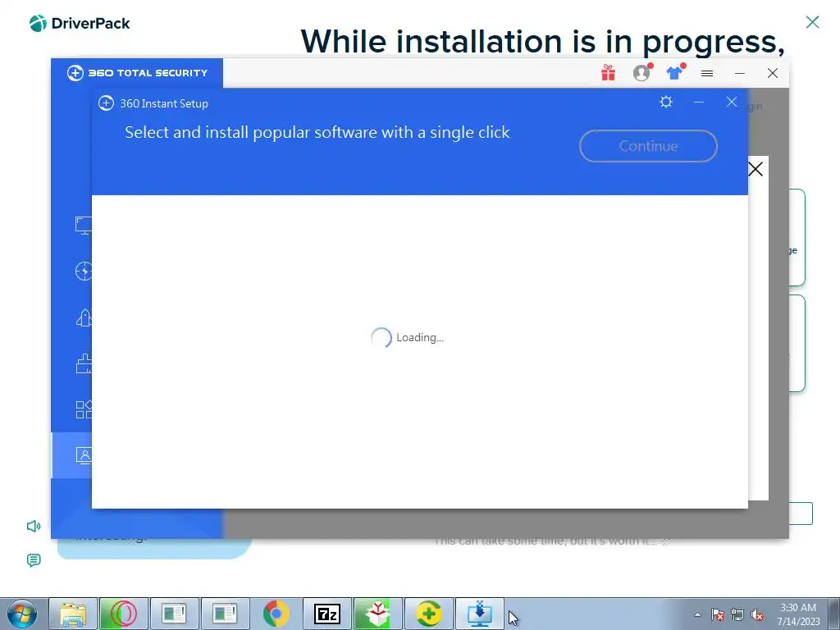
Task: Click the 360 Total Security logo title
Action: click(137, 73)
